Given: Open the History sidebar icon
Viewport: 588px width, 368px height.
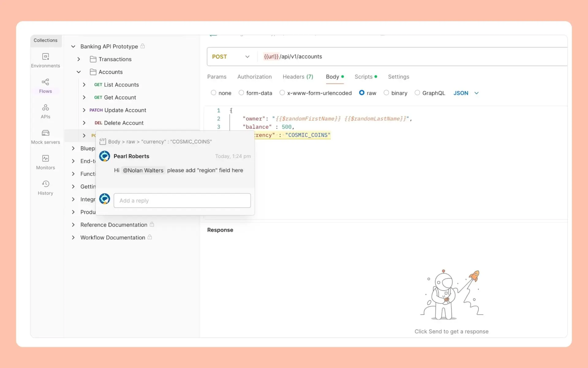Looking at the screenshot, I should [45, 184].
